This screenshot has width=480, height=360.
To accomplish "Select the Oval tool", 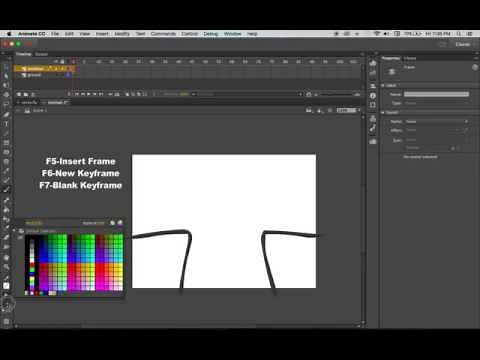I will (6, 152).
